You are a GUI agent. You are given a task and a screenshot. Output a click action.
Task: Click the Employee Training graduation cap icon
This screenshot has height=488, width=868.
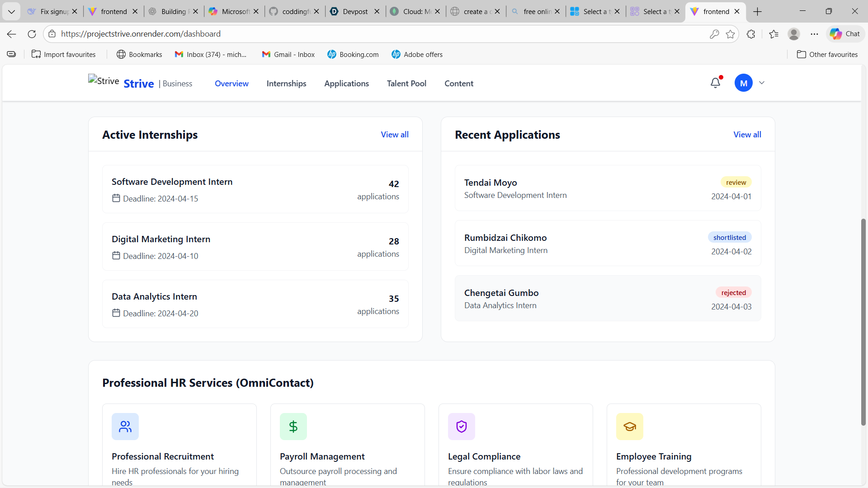630,426
